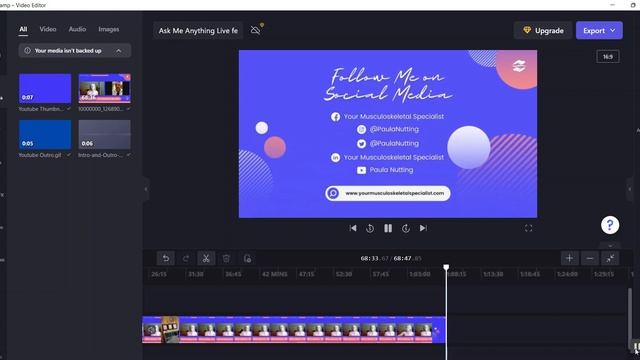The height and width of the screenshot is (360, 640).
Task: Click the chevron below help button
Action: click(x=610, y=246)
